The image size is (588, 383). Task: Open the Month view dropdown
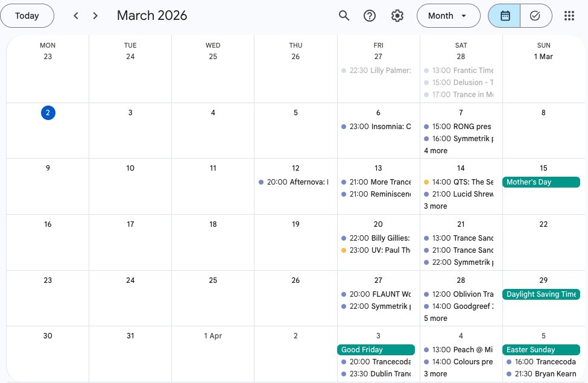[x=448, y=16]
